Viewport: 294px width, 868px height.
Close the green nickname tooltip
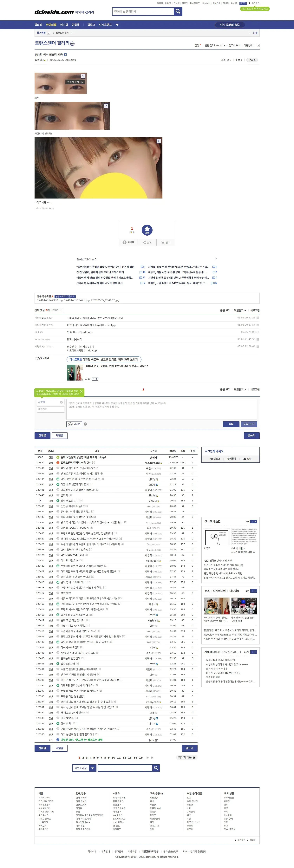pyautogui.click(x=81, y=392)
